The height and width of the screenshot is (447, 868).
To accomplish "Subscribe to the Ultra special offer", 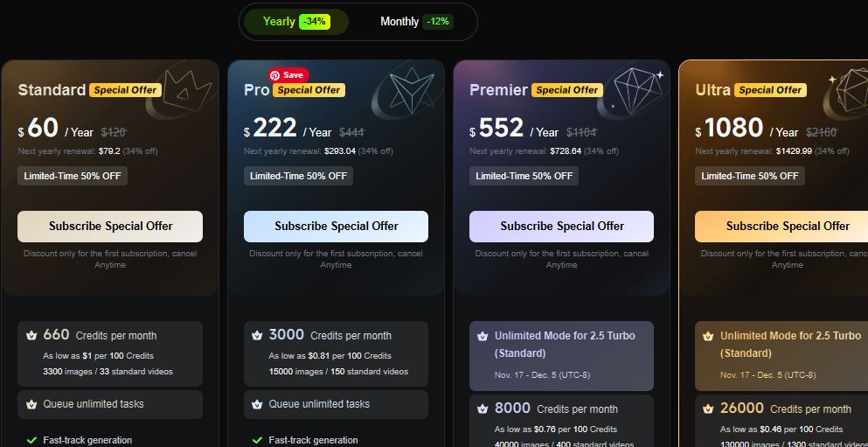I will click(x=787, y=227).
